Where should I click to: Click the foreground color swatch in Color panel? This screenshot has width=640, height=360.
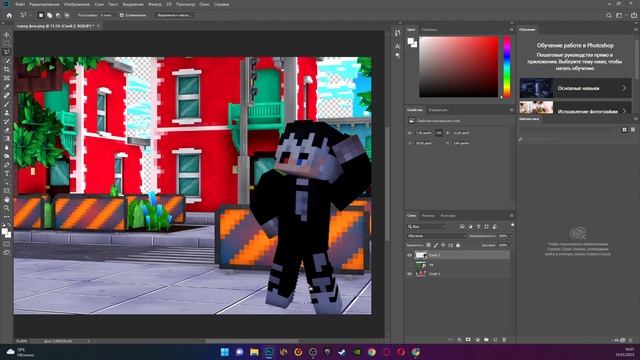pyautogui.click(x=411, y=41)
